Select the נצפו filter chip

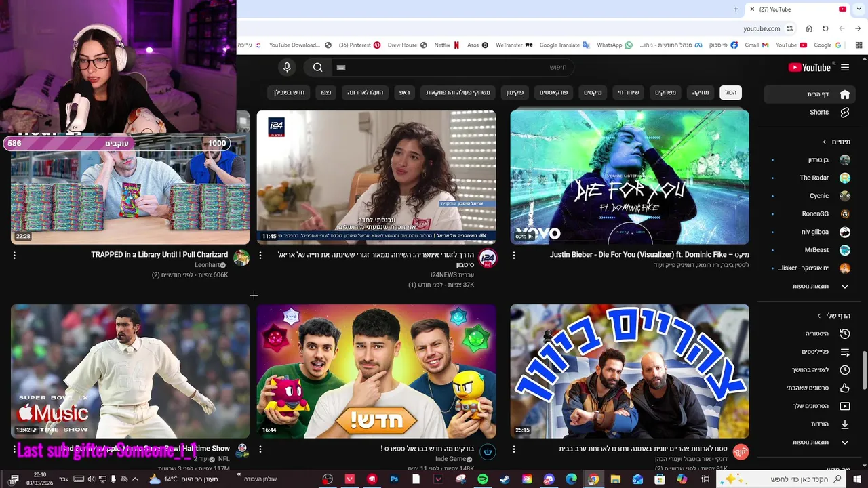(x=326, y=92)
